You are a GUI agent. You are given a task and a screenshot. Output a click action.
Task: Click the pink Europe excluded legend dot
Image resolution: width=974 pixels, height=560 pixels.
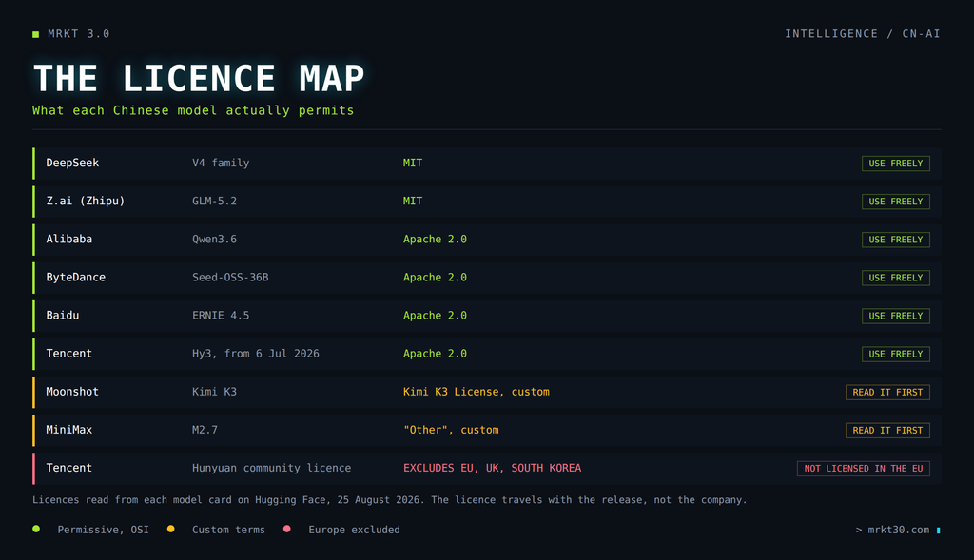click(287, 529)
